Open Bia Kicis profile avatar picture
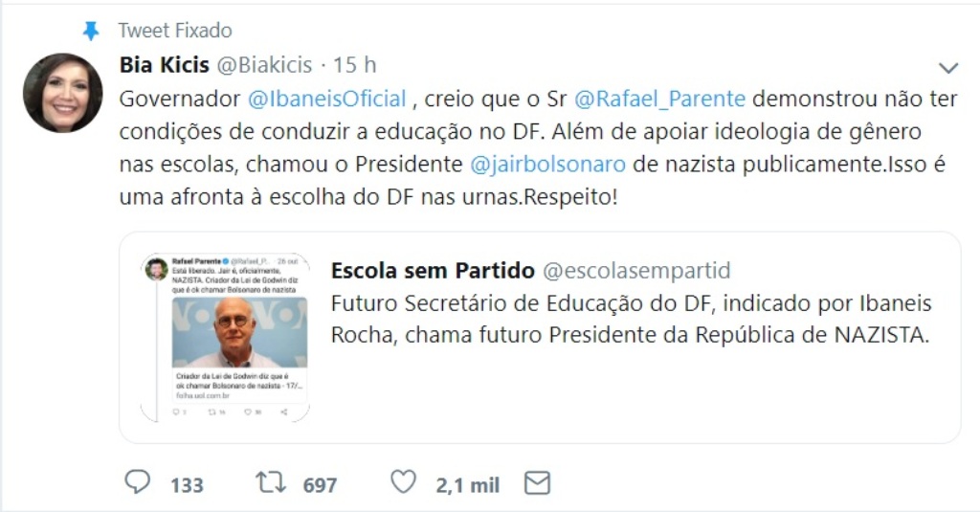This screenshot has width=980, height=512. click(63, 93)
